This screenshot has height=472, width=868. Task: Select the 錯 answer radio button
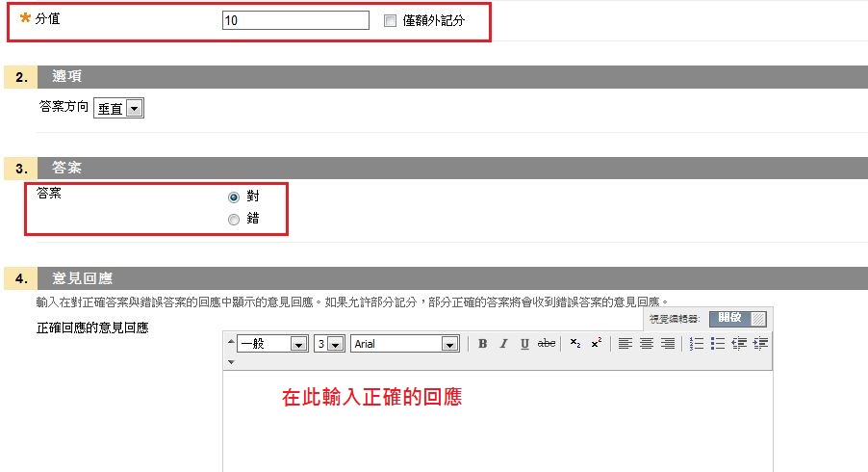click(x=234, y=220)
